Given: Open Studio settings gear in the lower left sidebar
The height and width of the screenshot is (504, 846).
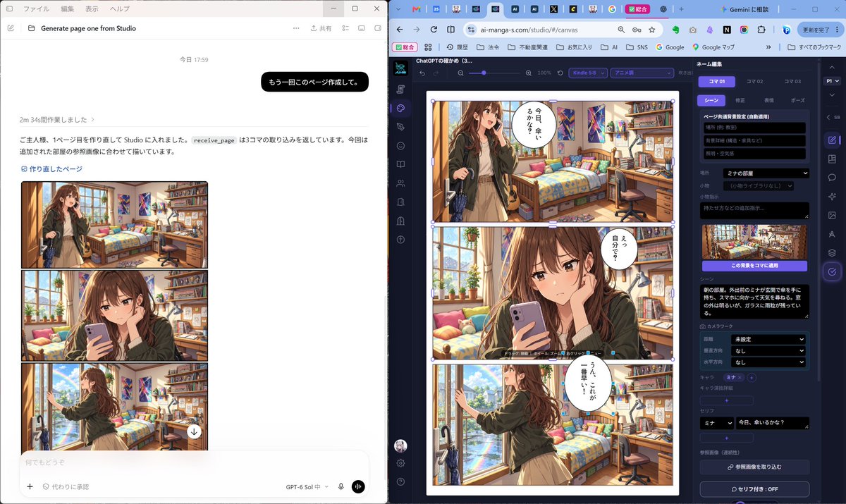Looking at the screenshot, I should (400, 463).
